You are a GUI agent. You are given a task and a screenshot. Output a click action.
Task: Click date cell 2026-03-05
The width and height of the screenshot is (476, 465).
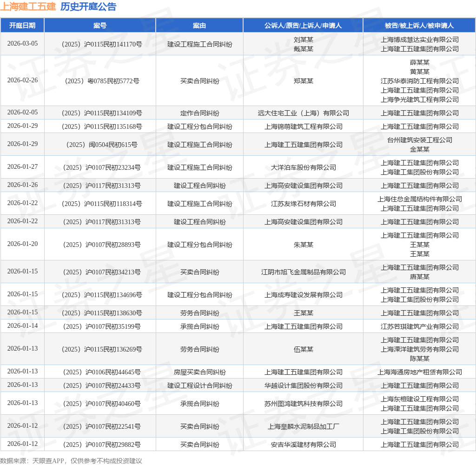[22, 43]
